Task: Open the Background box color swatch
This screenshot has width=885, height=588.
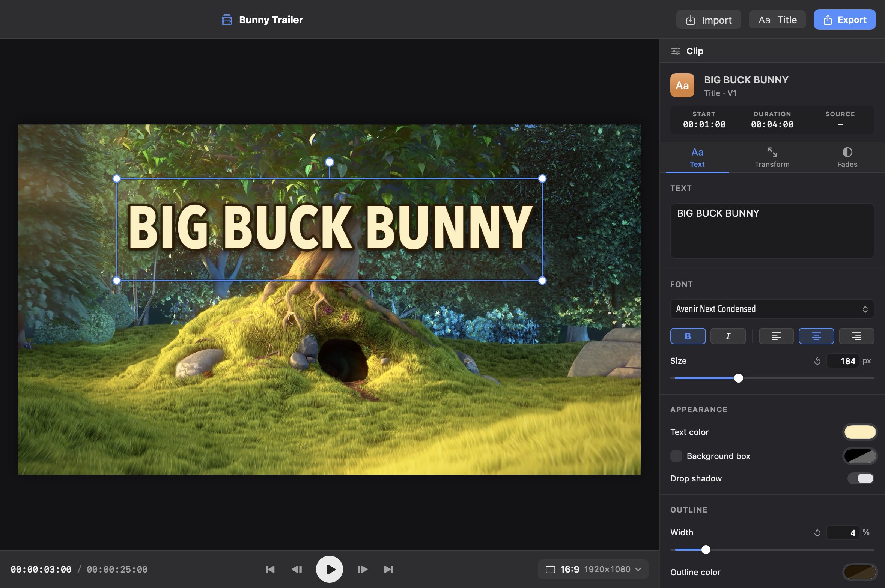Action: point(860,456)
